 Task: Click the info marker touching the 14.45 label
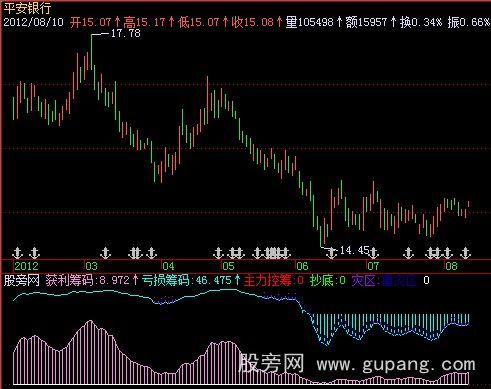[331, 253]
